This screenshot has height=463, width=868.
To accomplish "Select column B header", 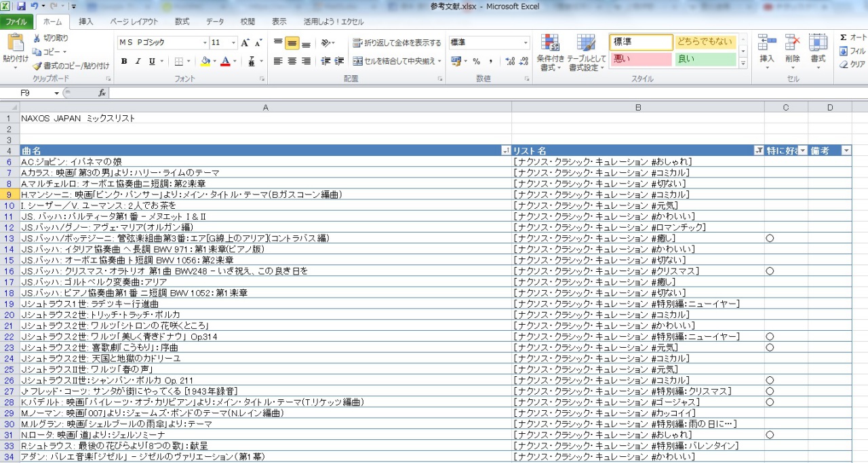I will pos(638,107).
